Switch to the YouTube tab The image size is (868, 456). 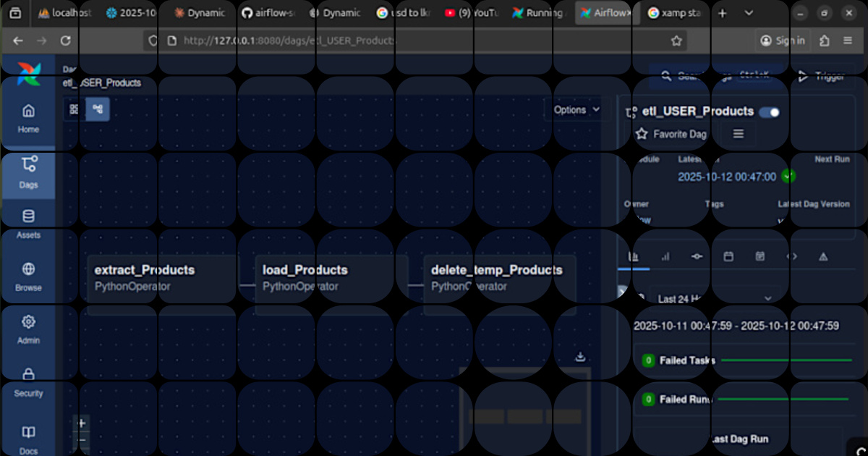point(472,13)
